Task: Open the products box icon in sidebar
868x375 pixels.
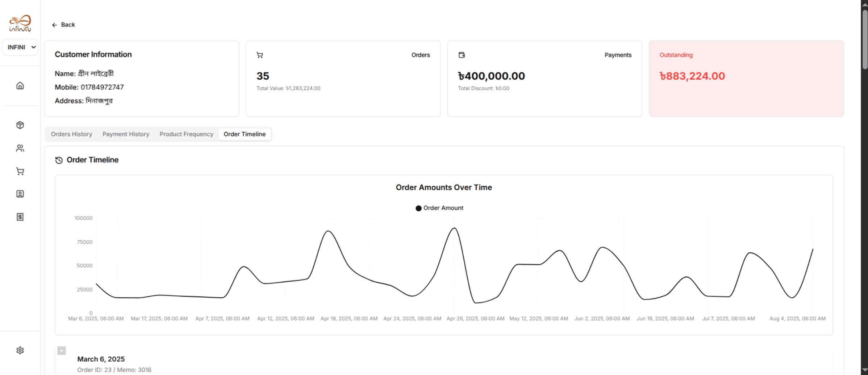Action: [20, 125]
